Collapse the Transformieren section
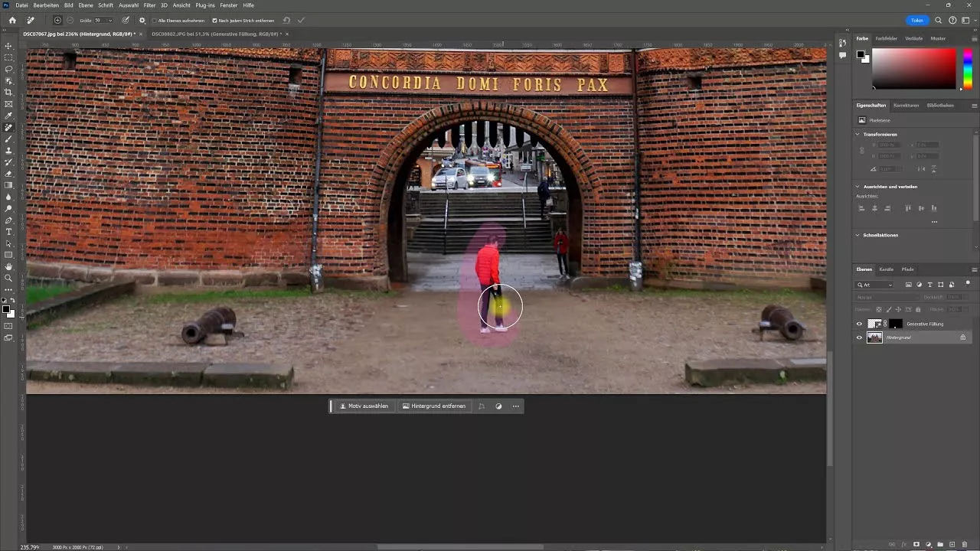980x551 pixels. click(857, 134)
